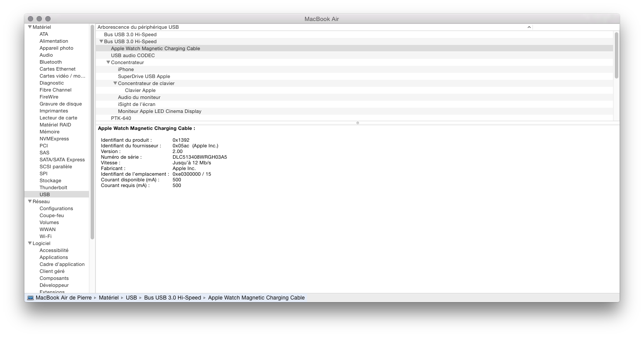Select the highlighted USB sidebar item
This screenshot has height=337, width=644.
click(x=57, y=194)
